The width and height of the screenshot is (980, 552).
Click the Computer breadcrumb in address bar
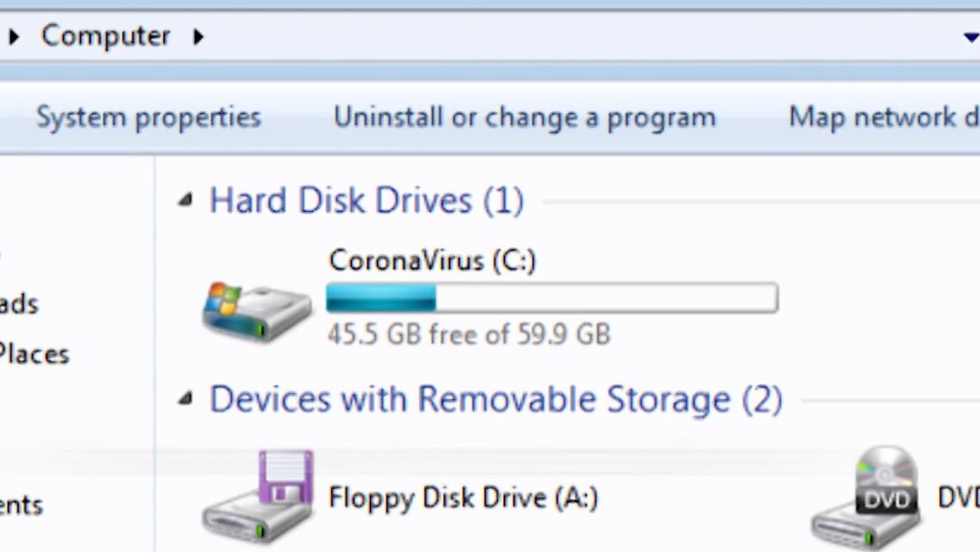coord(105,36)
